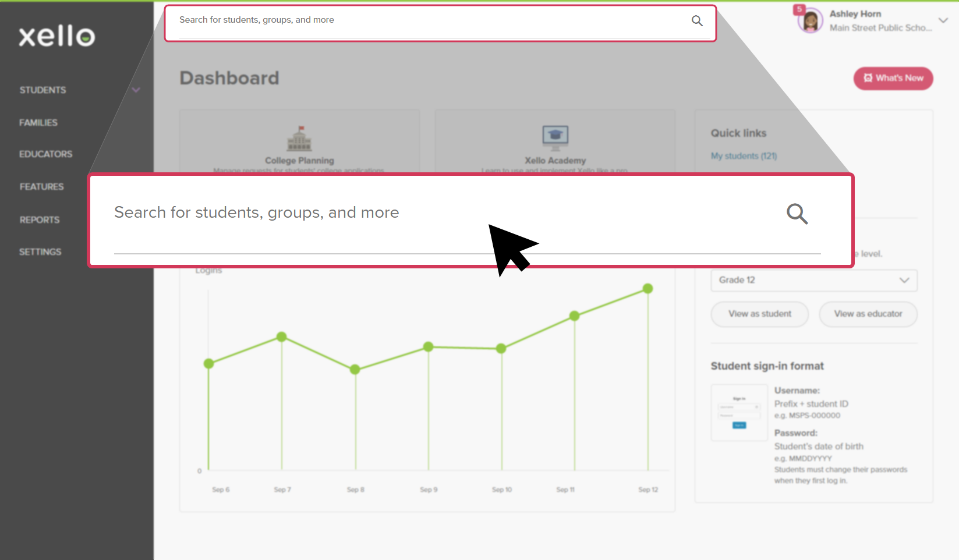
Task: Click inside the search for students field
Action: tap(349, 212)
